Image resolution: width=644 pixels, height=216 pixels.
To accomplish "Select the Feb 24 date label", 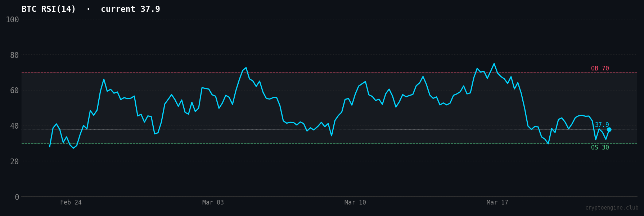I will click(x=71, y=202).
